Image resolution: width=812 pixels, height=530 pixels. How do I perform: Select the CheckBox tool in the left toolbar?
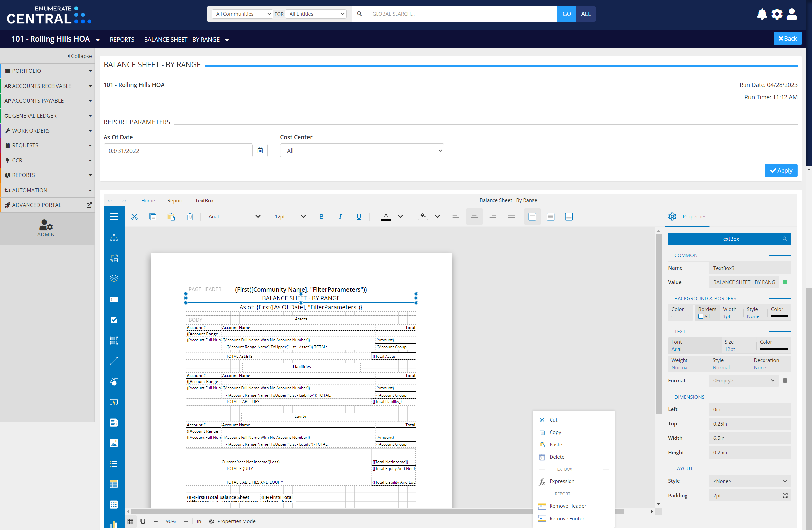tap(114, 320)
